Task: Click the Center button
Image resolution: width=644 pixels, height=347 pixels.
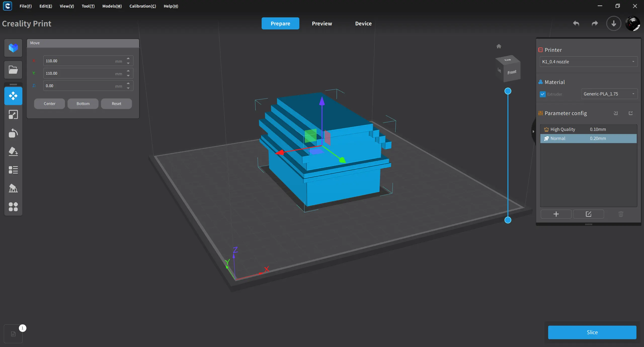Action: [x=50, y=104]
